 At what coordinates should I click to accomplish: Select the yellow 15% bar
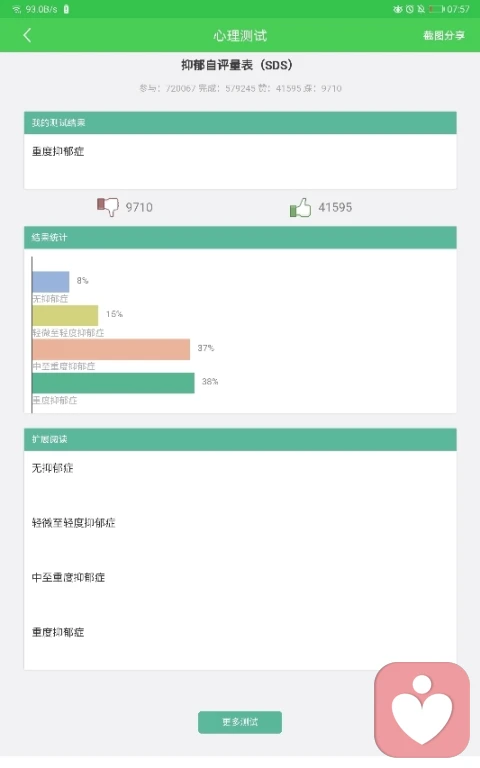65,315
